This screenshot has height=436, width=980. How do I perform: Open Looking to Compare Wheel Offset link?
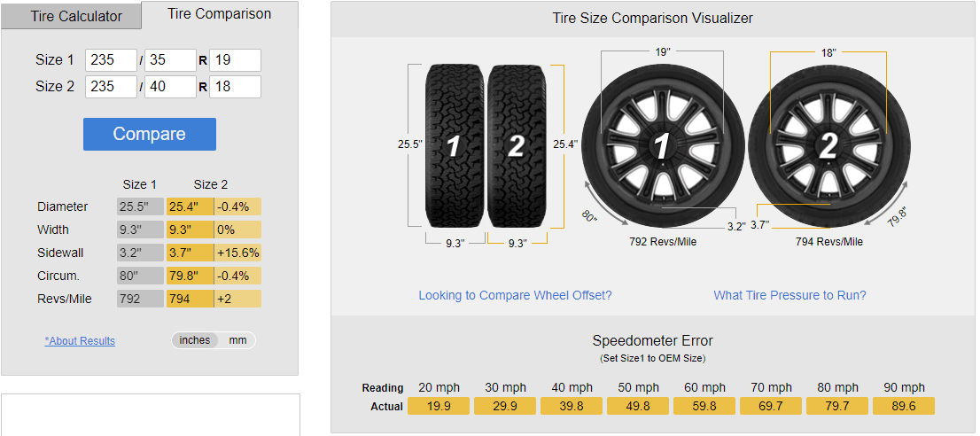(x=515, y=295)
